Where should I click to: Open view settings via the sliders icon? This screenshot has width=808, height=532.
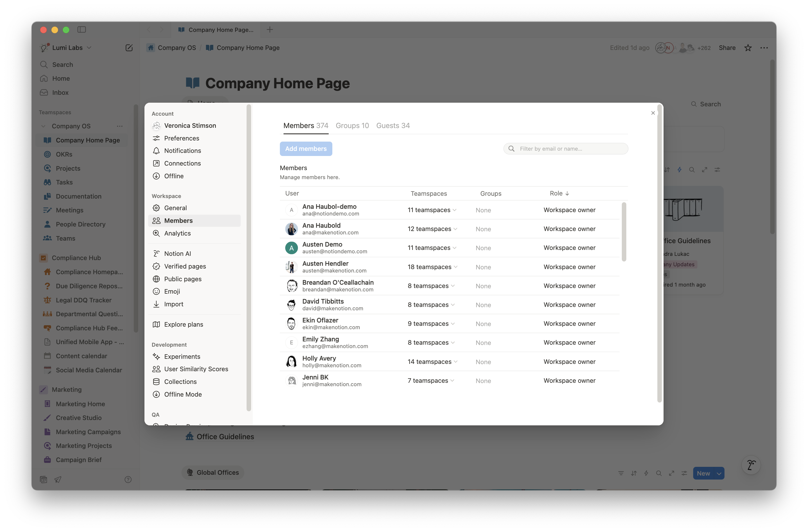coord(717,170)
